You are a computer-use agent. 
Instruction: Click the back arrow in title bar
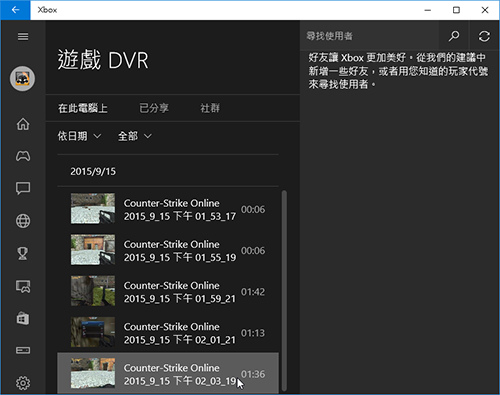coord(15,10)
